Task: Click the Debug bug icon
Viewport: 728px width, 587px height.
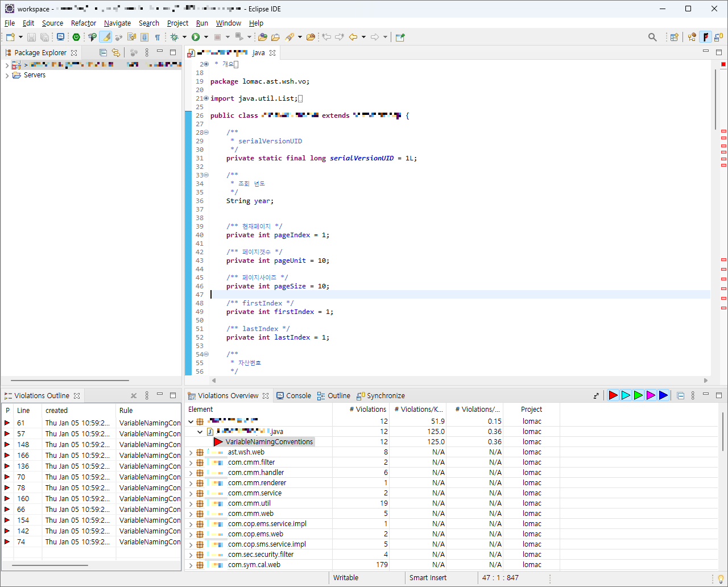Action: (174, 37)
